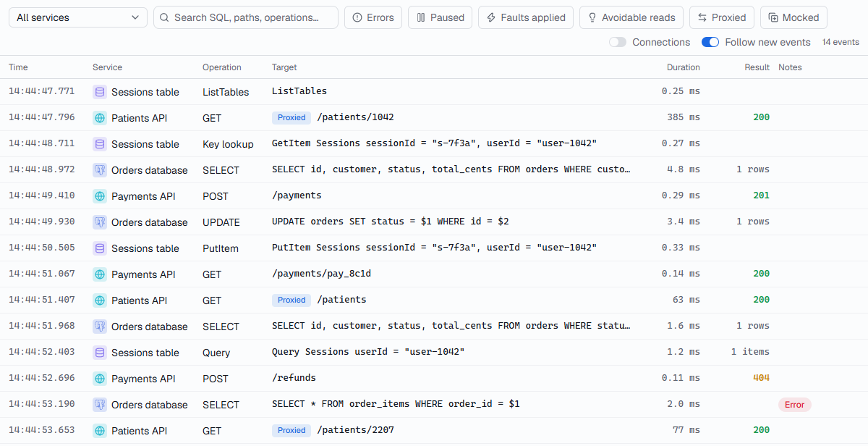Click the Paused filter pause icon
The height and width of the screenshot is (446, 868).
[x=421, y=17]
